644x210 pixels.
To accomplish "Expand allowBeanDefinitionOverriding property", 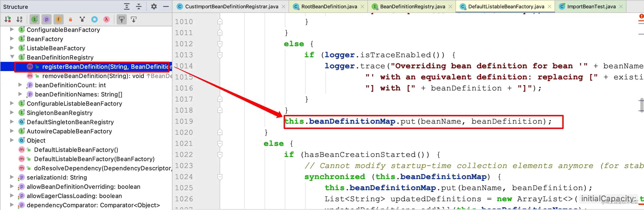I will (12, 186).
